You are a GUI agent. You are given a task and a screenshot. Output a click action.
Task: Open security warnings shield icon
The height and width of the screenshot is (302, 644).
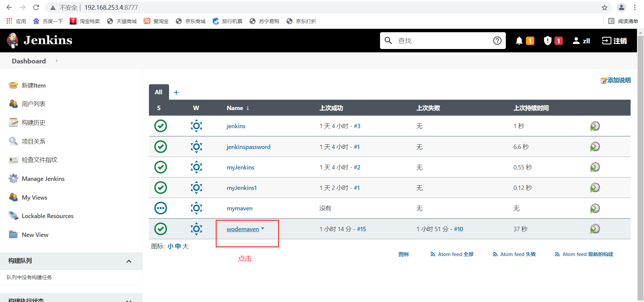click(547, 41)
